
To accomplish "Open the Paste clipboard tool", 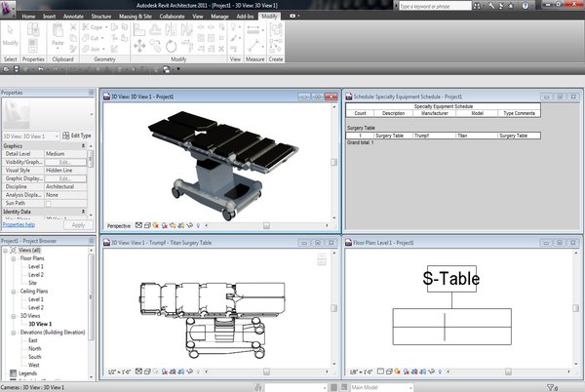I will (58, 35).
